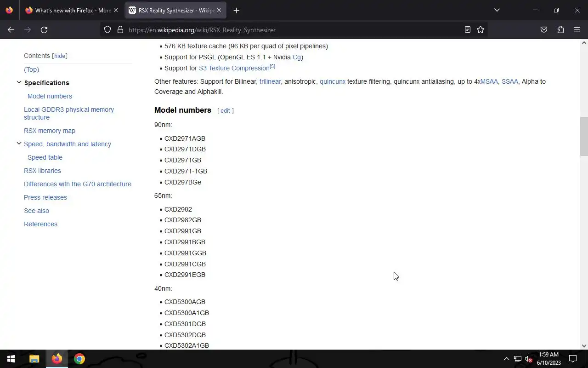
Task: Open a new tab with plus button
Action: coord(236,10)
